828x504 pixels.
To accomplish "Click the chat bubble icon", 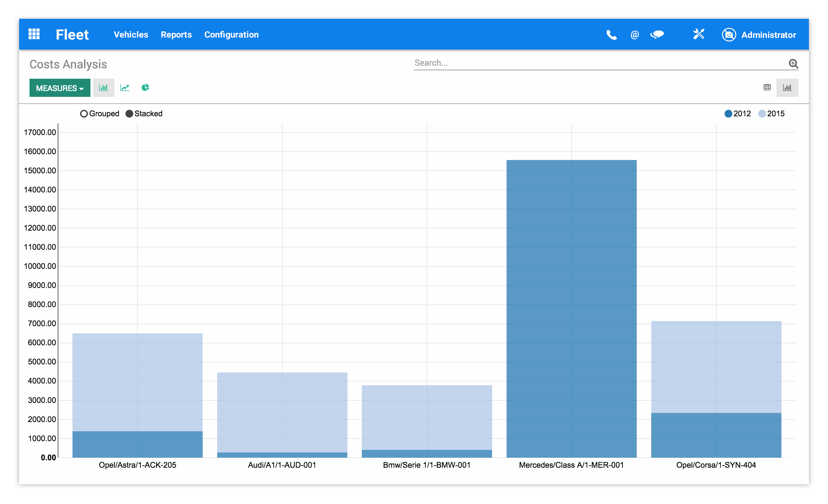I will 657,35.
